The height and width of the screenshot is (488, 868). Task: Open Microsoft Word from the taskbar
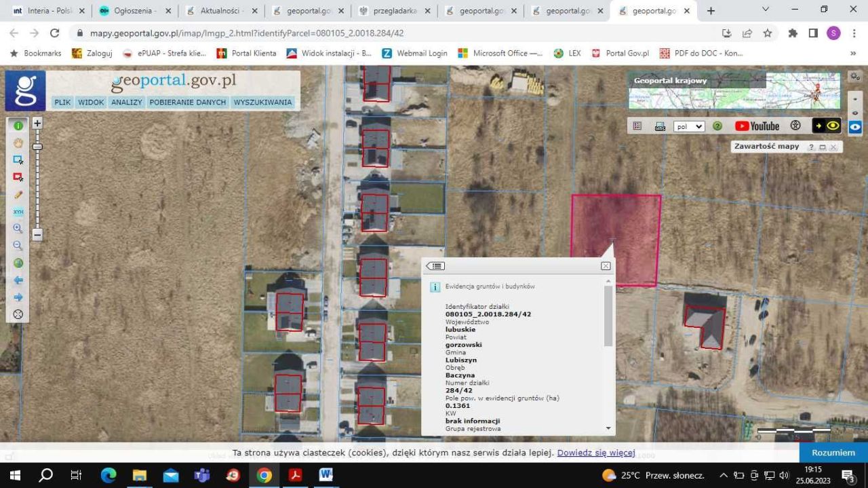coord(326,475)
